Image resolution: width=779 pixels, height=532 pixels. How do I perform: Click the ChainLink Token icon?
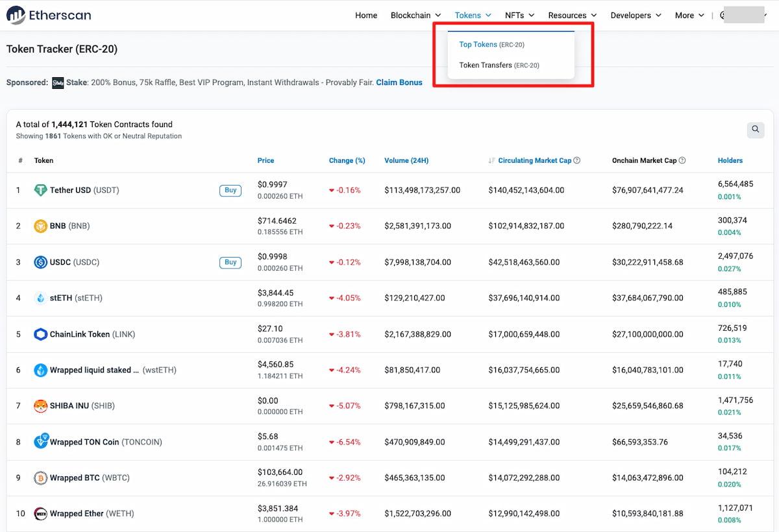click(x=41, y=334)
